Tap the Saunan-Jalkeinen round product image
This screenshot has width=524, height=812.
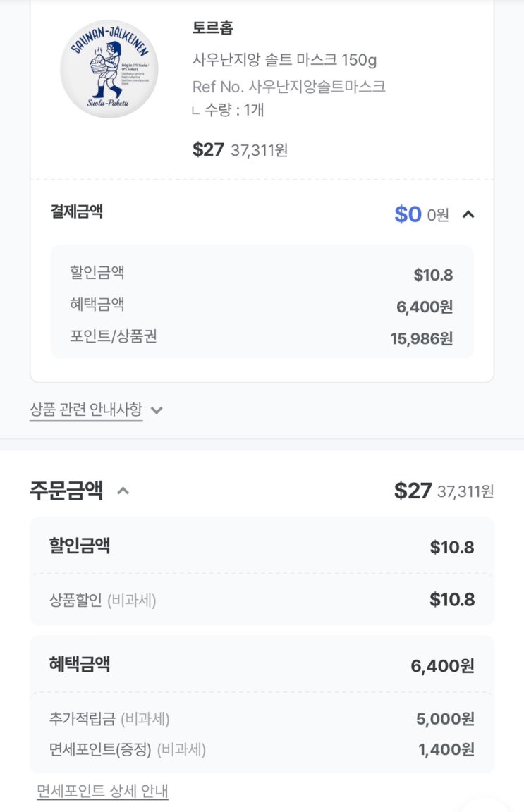click(109, 69)
